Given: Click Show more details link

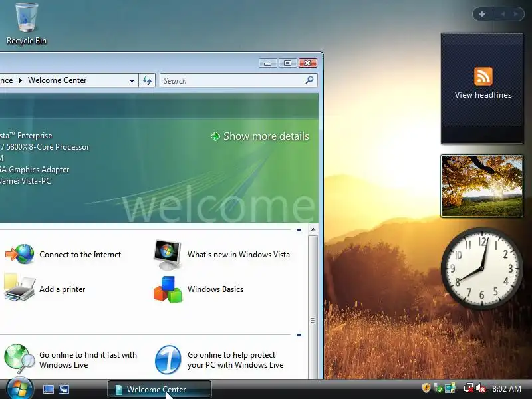Looking at the screenshot, I should click(x=266, y=136).
